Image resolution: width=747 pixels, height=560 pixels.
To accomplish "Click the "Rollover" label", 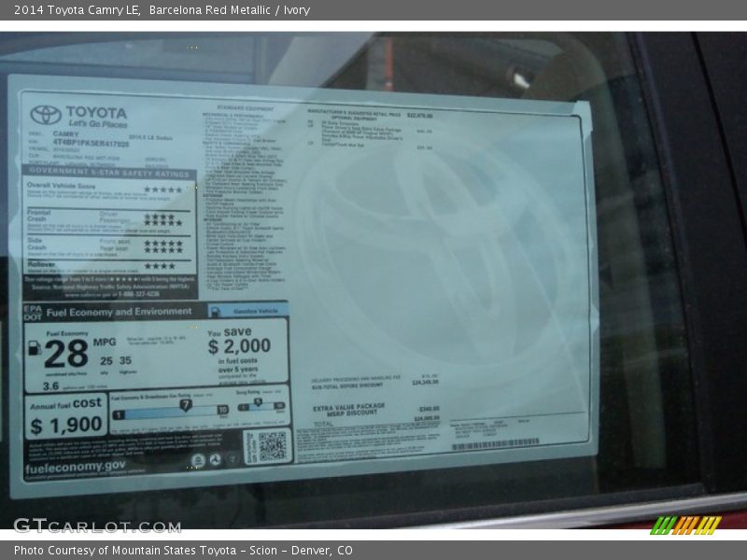I will pos(41,264).
